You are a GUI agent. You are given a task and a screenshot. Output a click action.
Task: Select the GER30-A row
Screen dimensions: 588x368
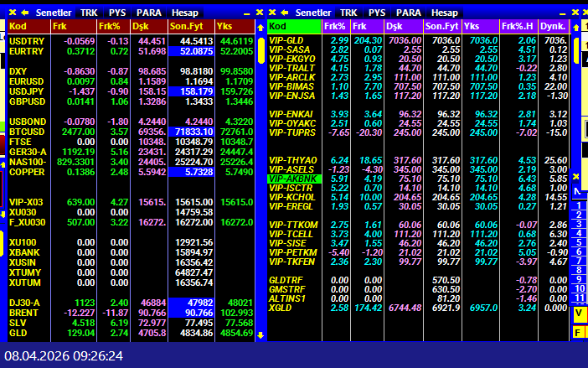132,152
